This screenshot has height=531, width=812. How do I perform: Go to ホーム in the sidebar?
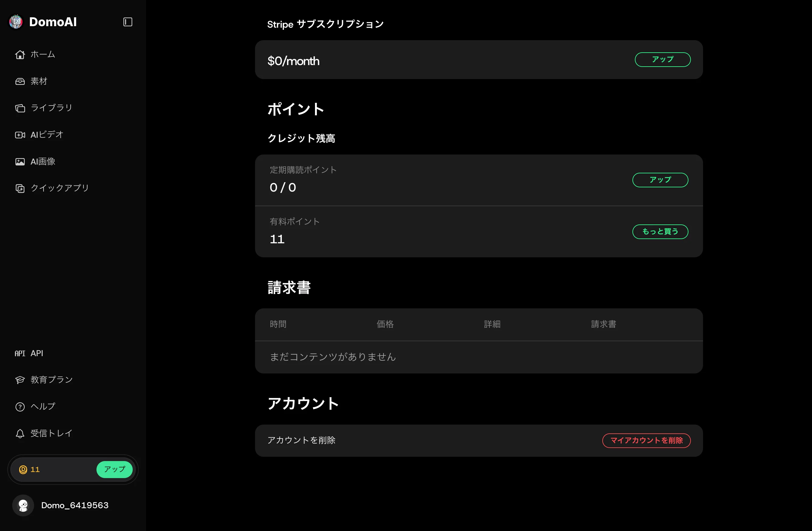click(x=43, y=54)
